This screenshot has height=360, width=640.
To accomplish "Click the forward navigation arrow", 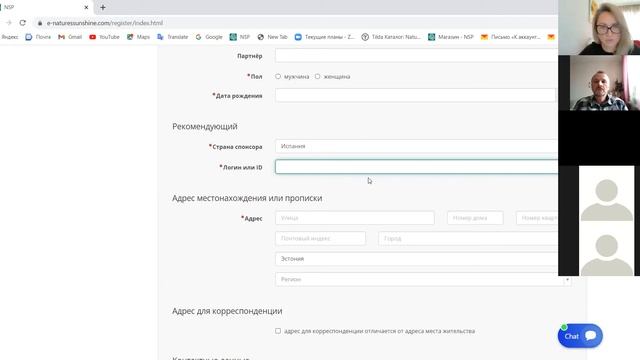I will 9,23.
